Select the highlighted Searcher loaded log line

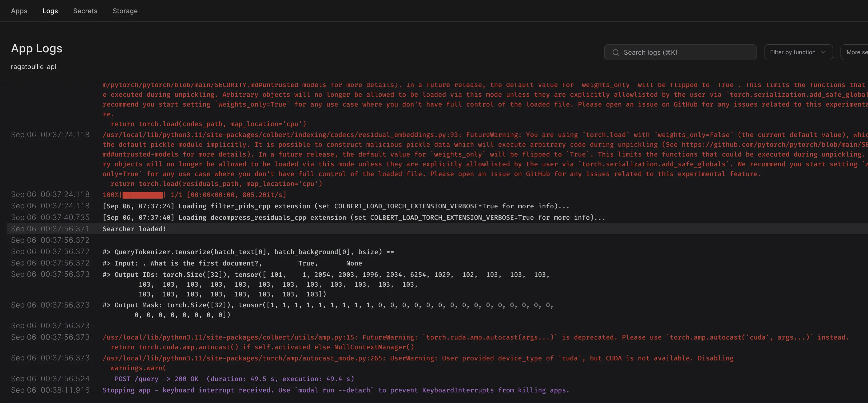[134, 229]
